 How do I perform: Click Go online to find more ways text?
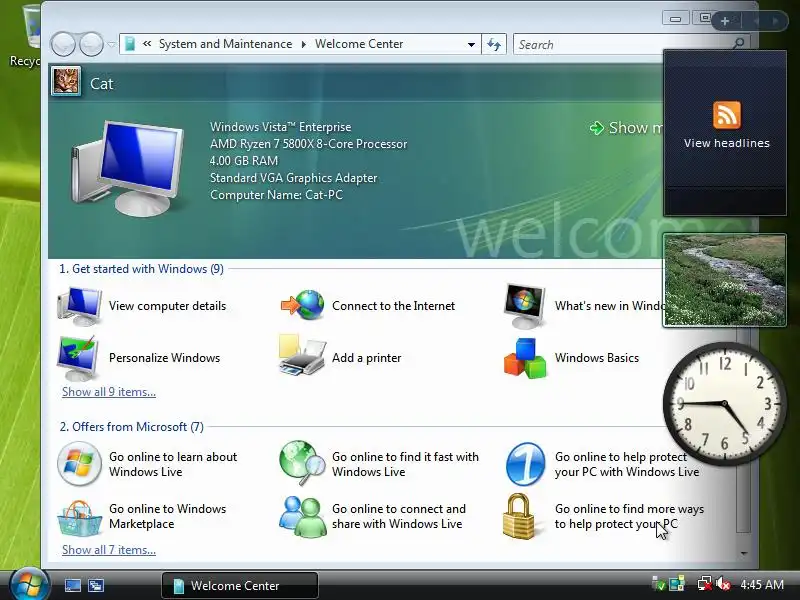click(629, 516)
